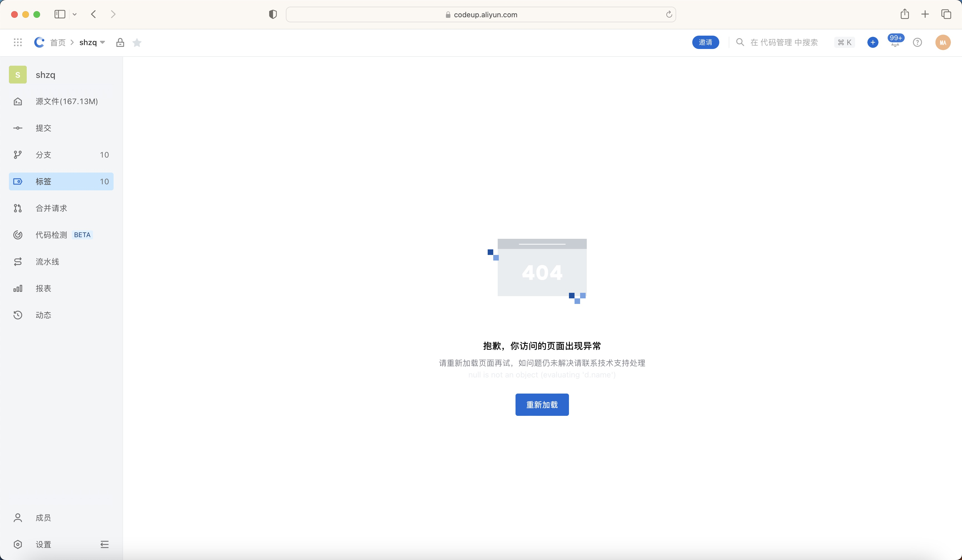Collapse the sidebar with fold icon
Viewport: 962px width, 560px height.
(105, 544)
